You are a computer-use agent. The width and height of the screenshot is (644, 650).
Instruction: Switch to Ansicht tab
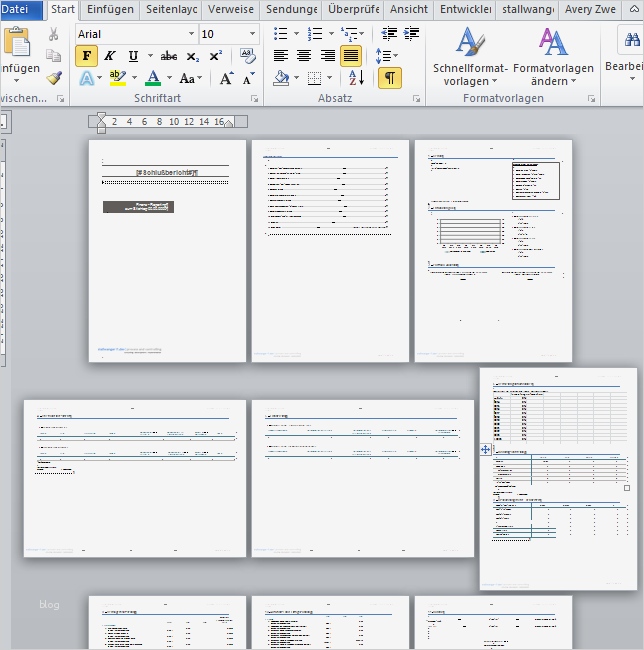(x=409, y=9)
